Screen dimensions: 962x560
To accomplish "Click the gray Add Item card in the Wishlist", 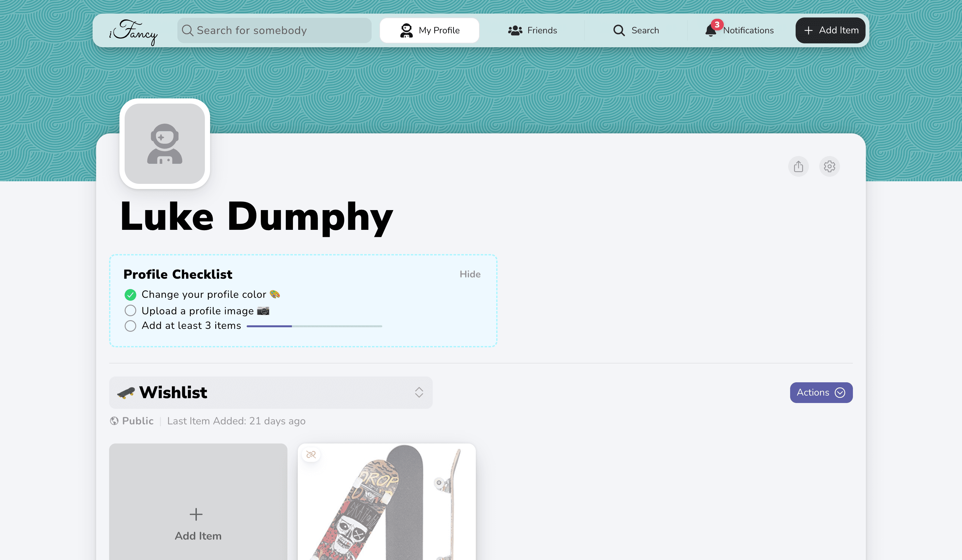I will tap(198, 502).
